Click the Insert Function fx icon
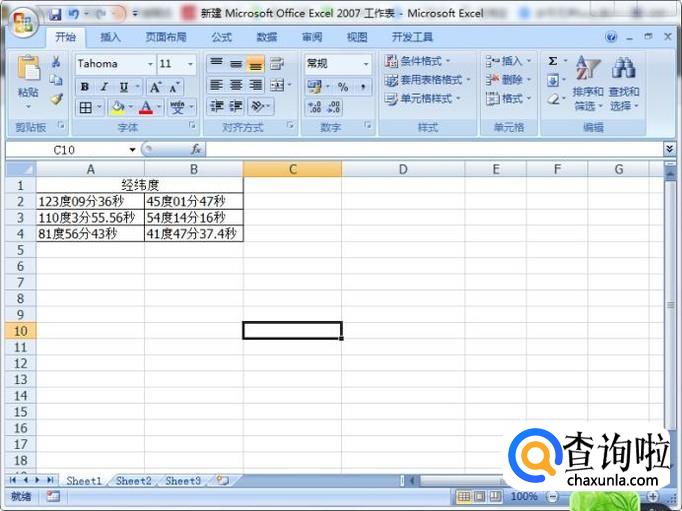 tap(196, 149)
